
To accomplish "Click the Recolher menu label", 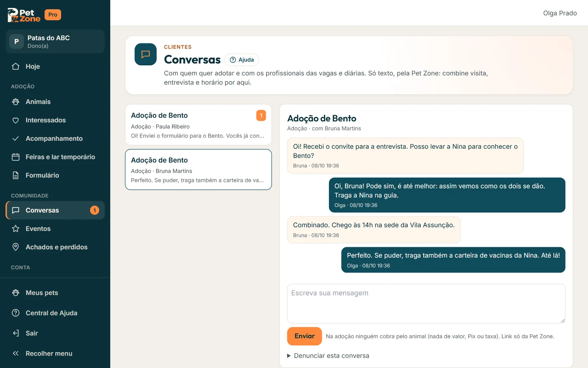I will (x=49, y=354).
